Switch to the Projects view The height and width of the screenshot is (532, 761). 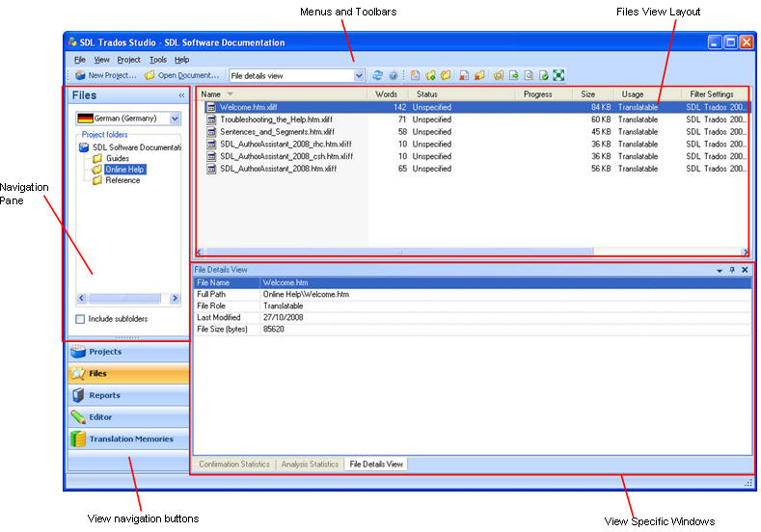tap(128, 352)
